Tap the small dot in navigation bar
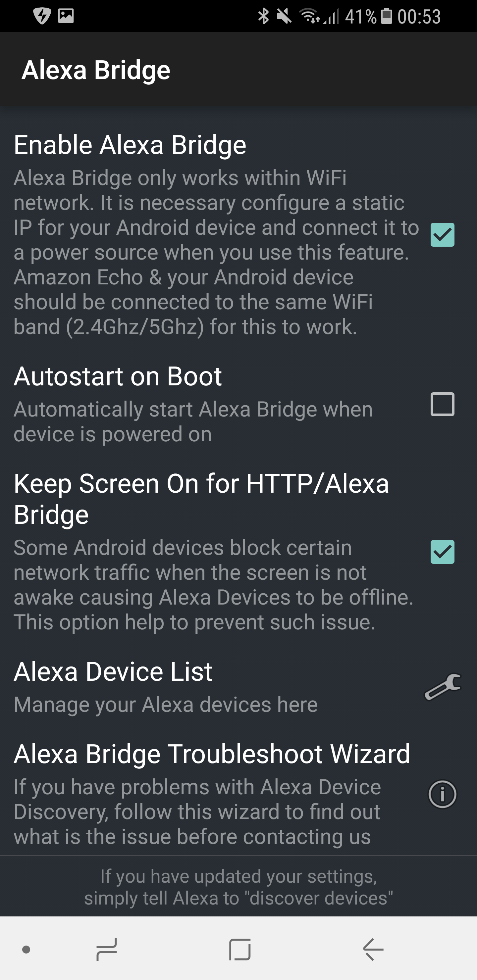 pyautogui.click(x=26, y=950)
